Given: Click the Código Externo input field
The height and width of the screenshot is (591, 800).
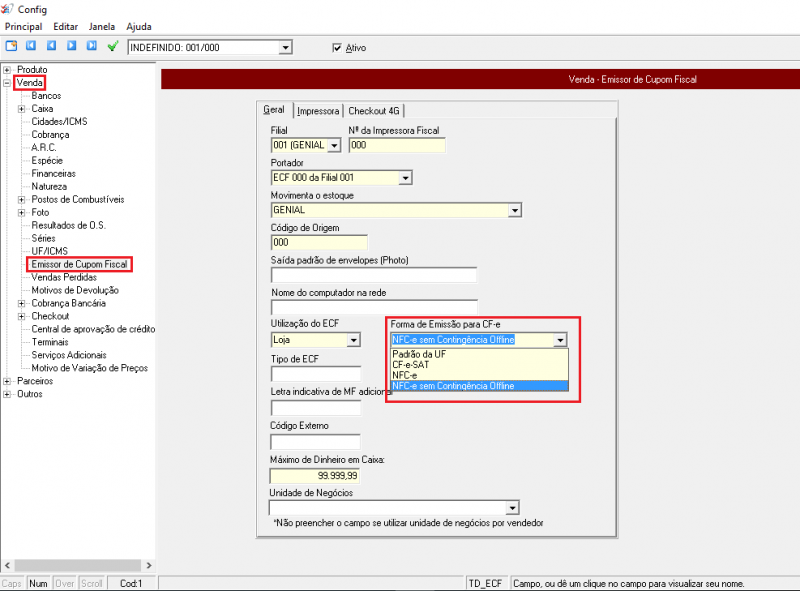Looking at the screenshot, I should tap(315, 442).
